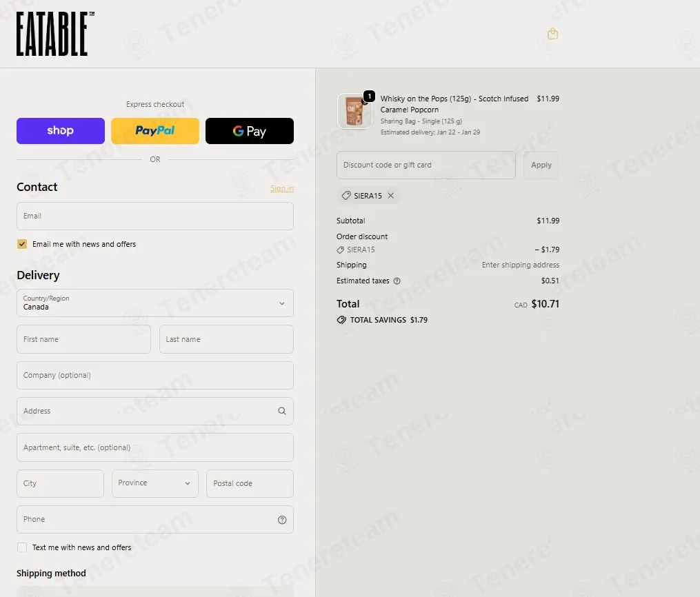Click the Shipping method heading
The height and width of the screenshot is (597, 700).
click(51, 574)
